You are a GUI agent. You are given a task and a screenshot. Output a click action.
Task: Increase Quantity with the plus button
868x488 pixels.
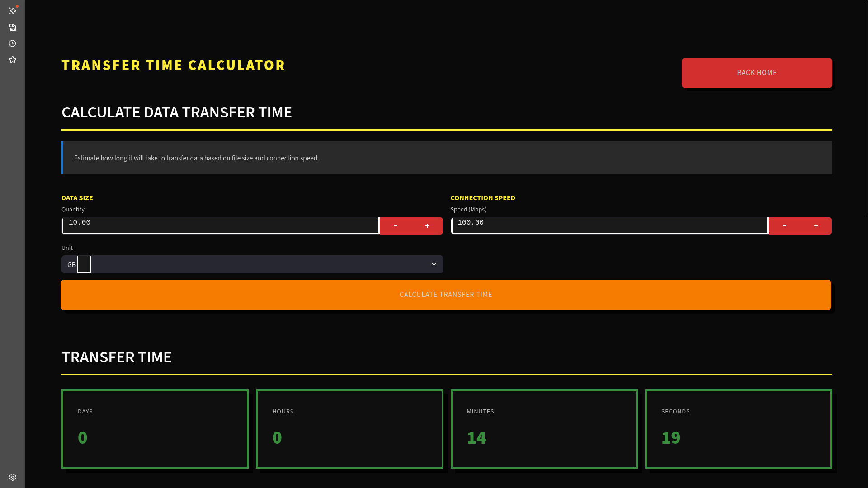(x=427, y=226)
